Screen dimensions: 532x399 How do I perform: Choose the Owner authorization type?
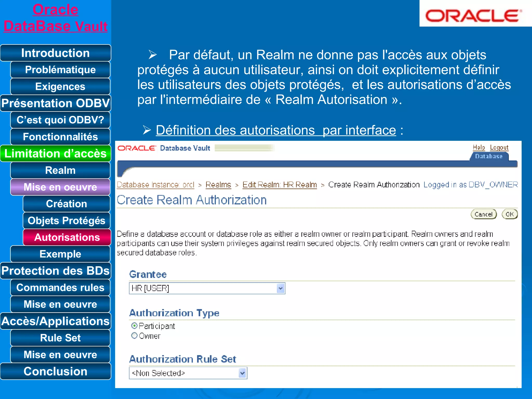pyautogui.click(x=134, y=336)
